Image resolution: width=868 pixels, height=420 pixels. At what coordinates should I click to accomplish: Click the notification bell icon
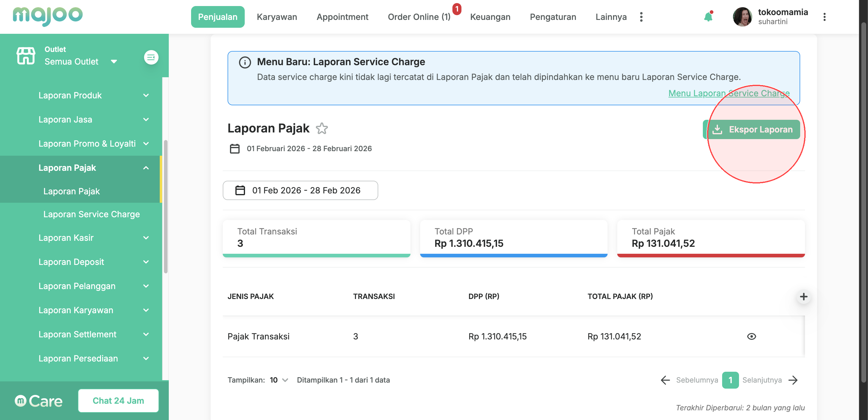point(708,17)
